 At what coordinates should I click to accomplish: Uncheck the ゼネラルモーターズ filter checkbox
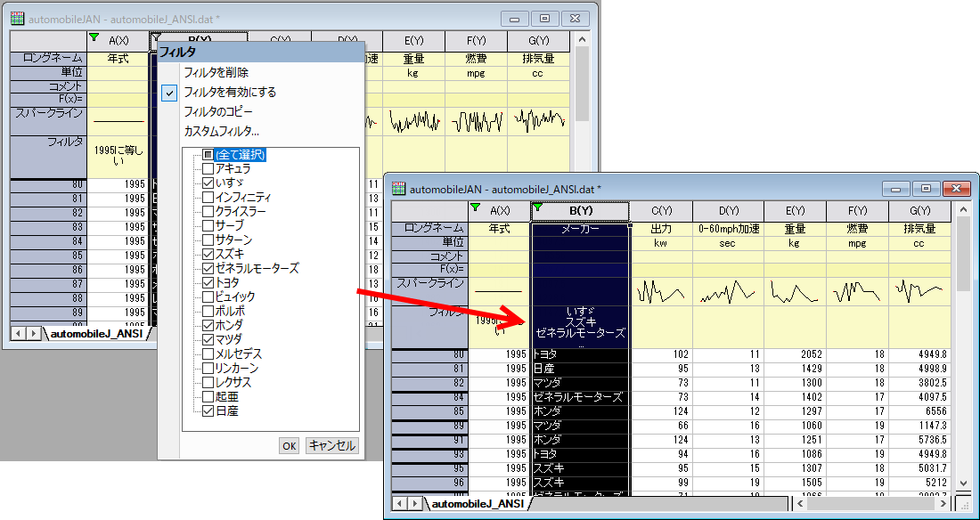tap(208, 269)
